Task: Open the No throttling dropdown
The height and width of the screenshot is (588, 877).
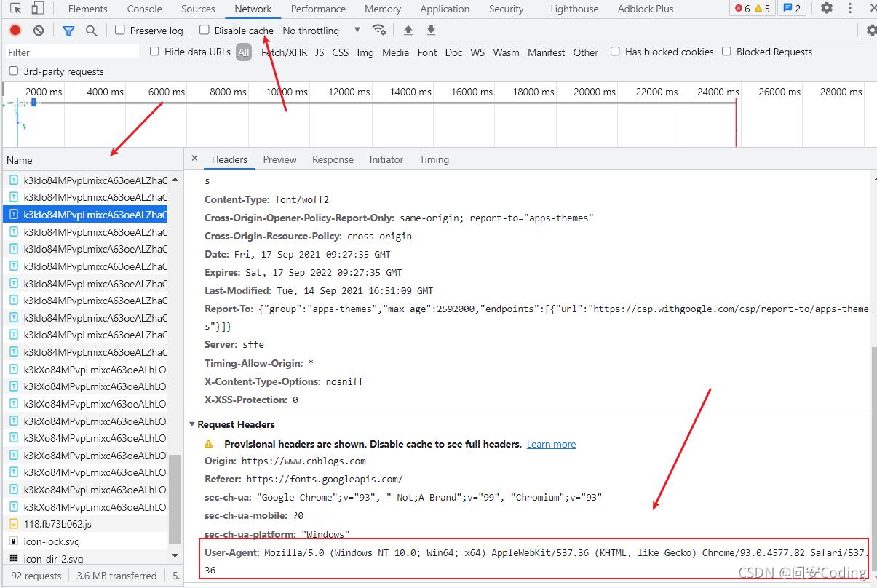Action: [321, 31]
